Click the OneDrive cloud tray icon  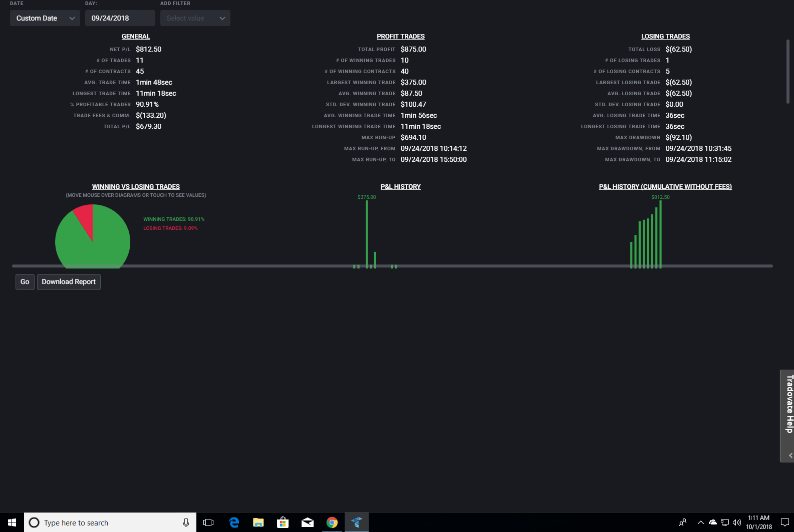click(713, 522)
